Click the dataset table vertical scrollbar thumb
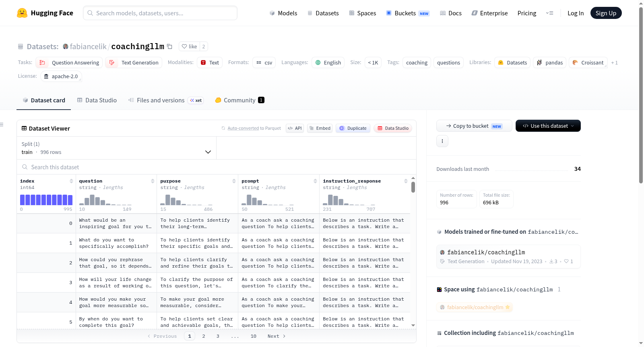 pos(413,187)
